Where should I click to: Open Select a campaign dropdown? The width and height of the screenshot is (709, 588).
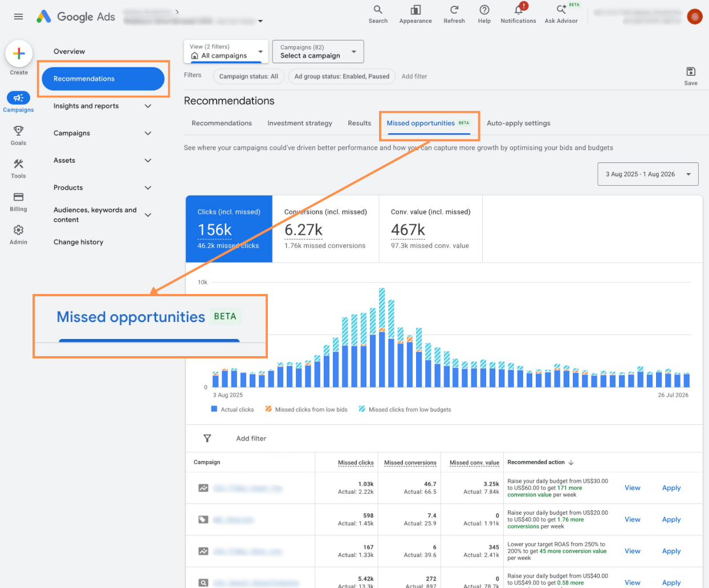318,51
